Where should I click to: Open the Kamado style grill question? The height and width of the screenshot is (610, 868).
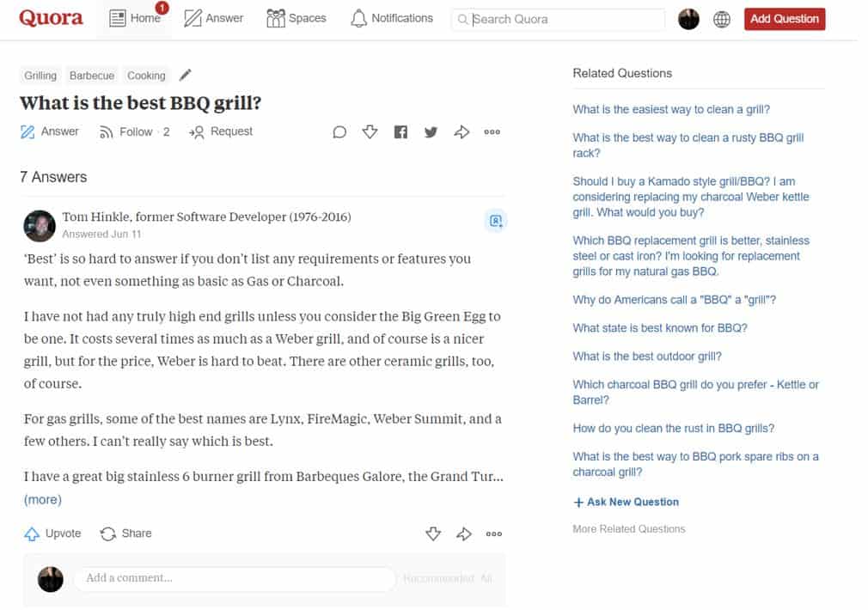tap(691, 197)
